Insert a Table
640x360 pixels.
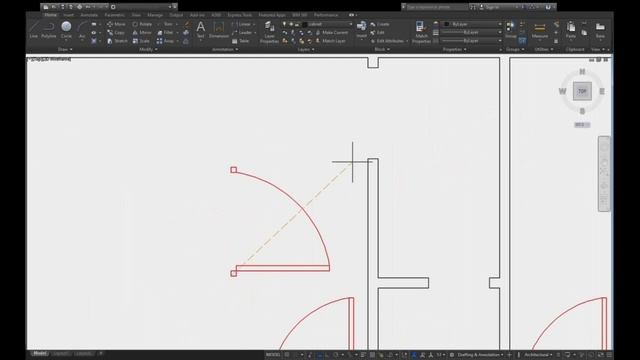pos(240,41)
